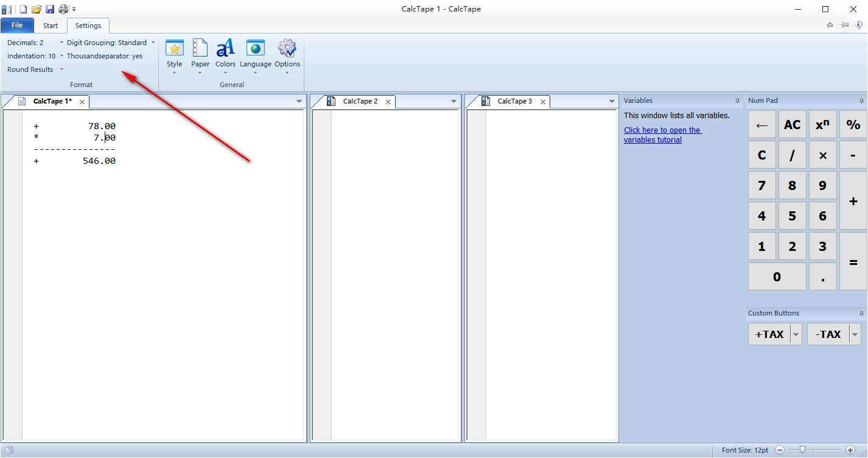868x458 pixels.
Task: Click digit 7 on the Num Pad
Action: (761, 185)
